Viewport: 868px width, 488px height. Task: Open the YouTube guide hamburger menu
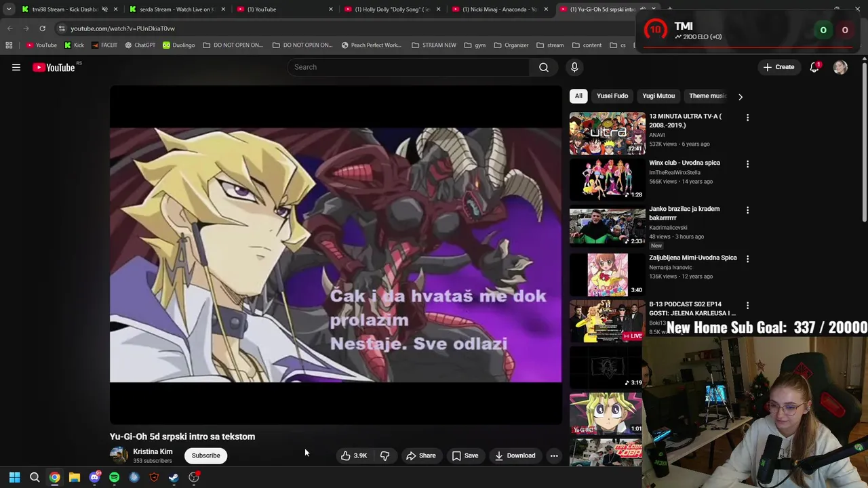click(16, 67)
